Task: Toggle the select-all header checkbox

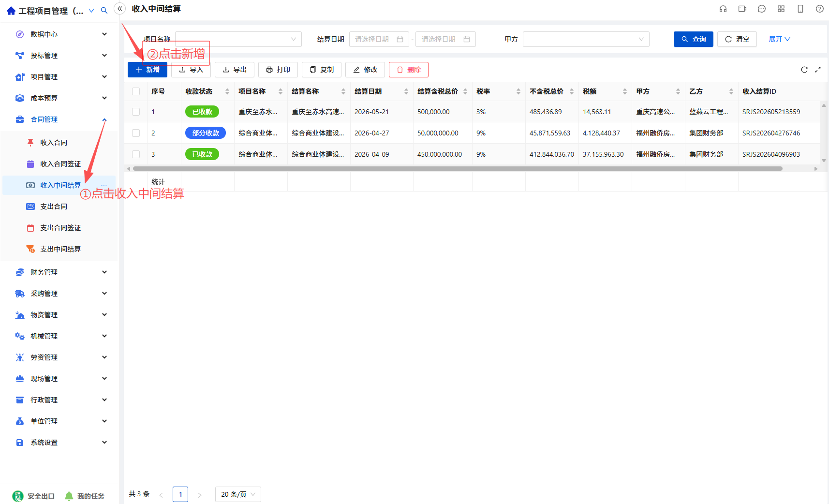Action: (x=136, y=91)
